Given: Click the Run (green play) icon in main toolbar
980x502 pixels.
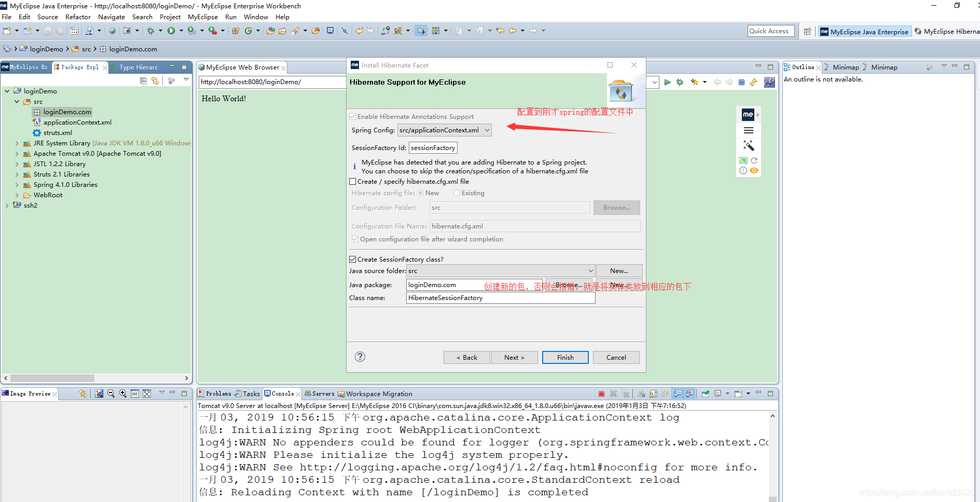Looking at the screenshot, I should click(x=171, y=31).
